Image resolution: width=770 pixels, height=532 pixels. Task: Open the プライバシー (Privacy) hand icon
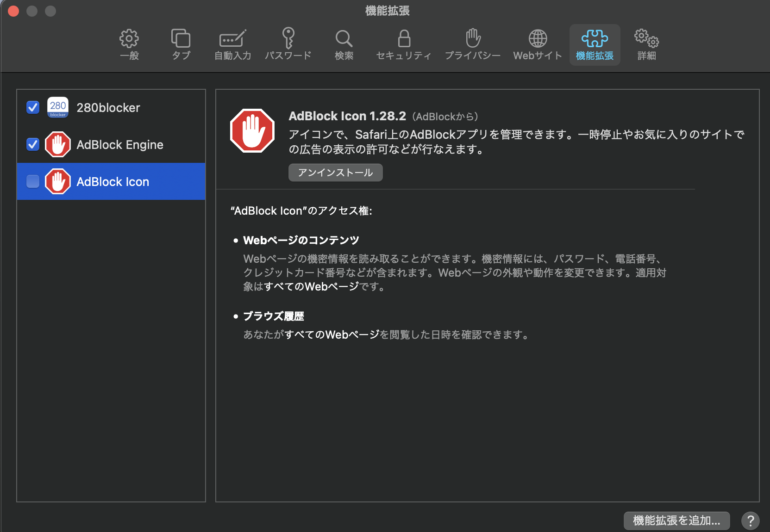(x=473, y=38)
